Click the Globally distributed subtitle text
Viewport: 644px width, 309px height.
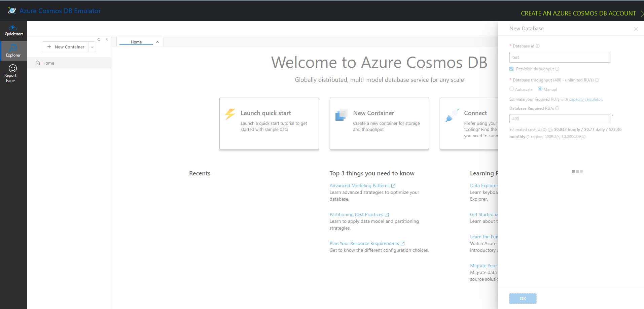tap(379, 80)
